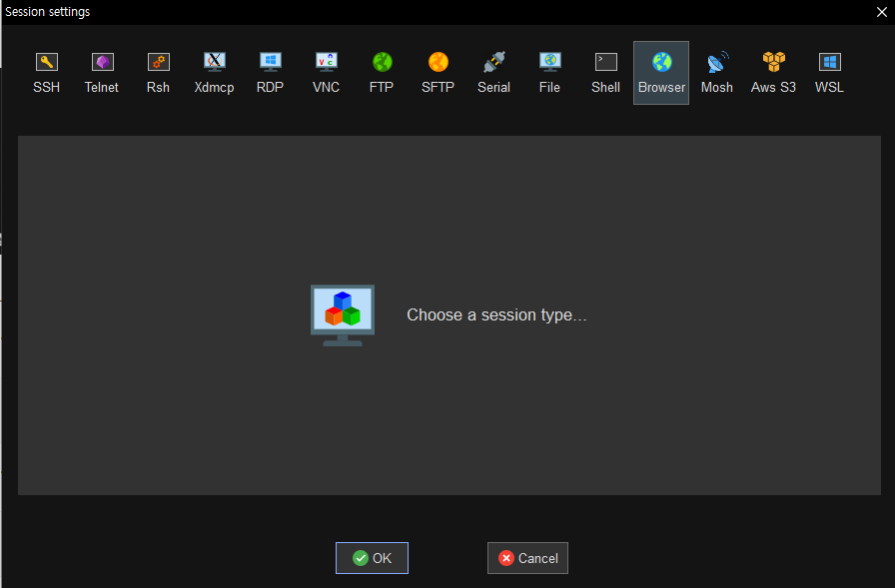Select the Shell session type
895x588 pixels.
(x=605, y=73)
